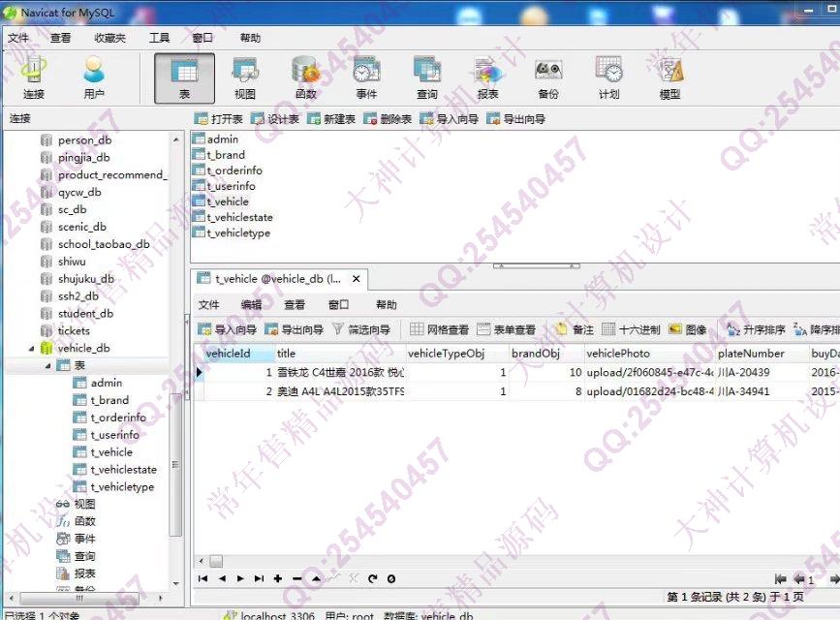Switch to 表单查看 form view
This screenshot has height=620, width=840.
click(x=507, y=329)
